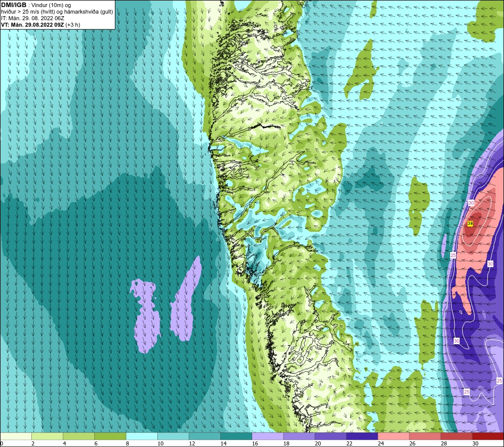This screenshot has width=504, height=447.
Task: Click the '28' tick label on the color scale
Action: (444, 444)
